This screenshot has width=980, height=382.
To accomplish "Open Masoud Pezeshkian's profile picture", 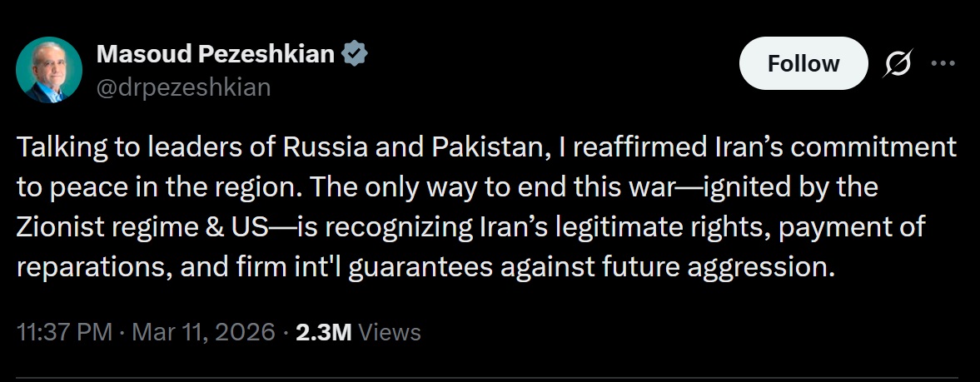I will click(x=48, y=69).
